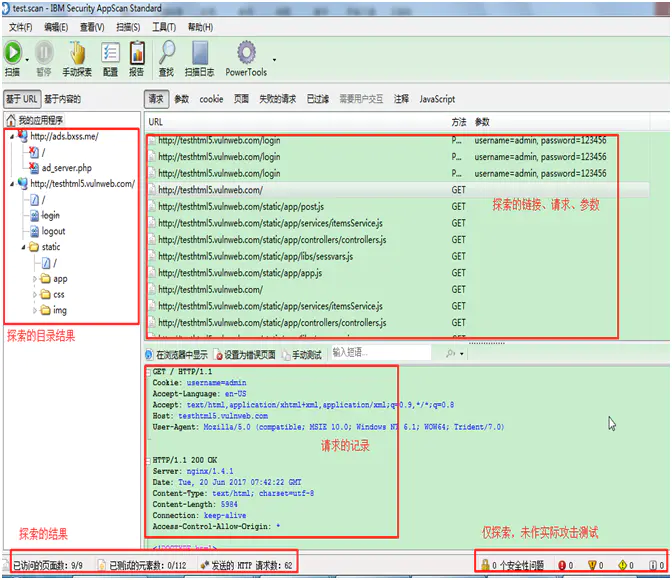
Task: Open the 报告 report icon
Action: 137,53
